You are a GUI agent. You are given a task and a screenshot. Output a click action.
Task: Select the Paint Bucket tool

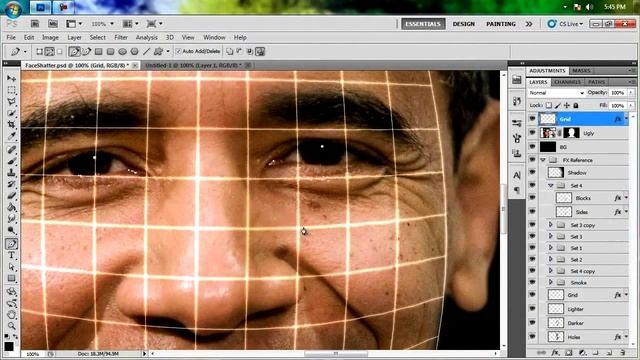point(11,207)
